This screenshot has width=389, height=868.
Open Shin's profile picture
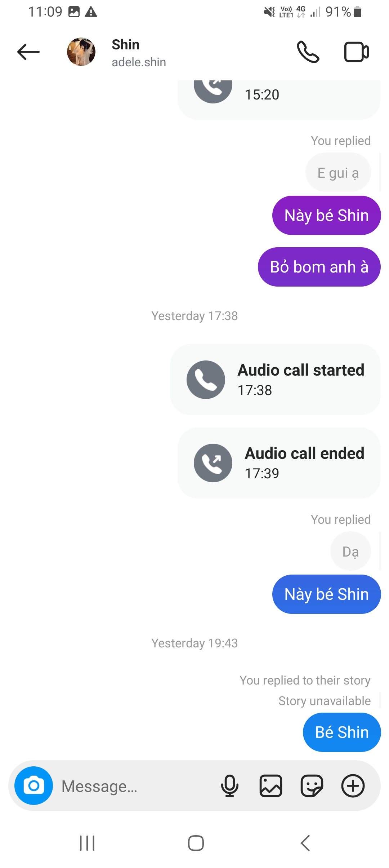coord(81,52)
